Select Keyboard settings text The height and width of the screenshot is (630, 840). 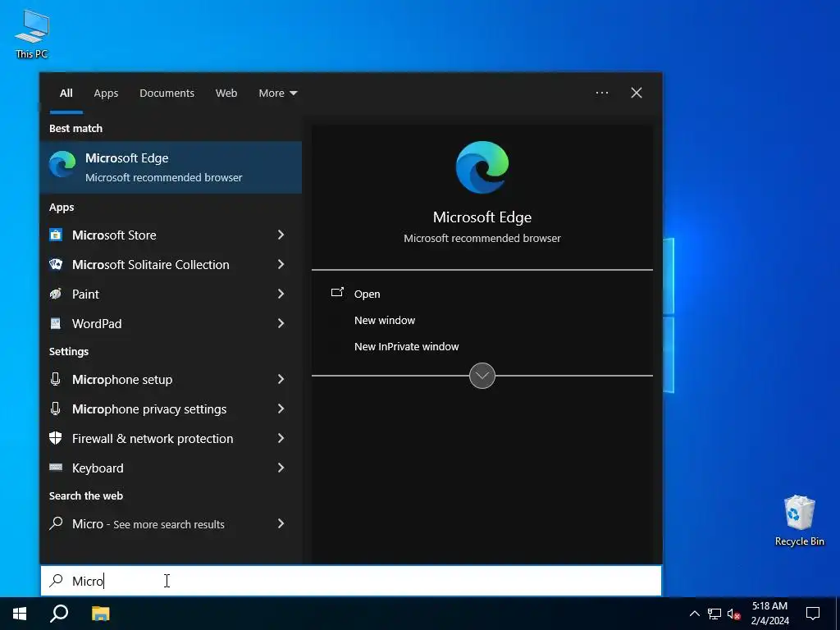[98, 468]
